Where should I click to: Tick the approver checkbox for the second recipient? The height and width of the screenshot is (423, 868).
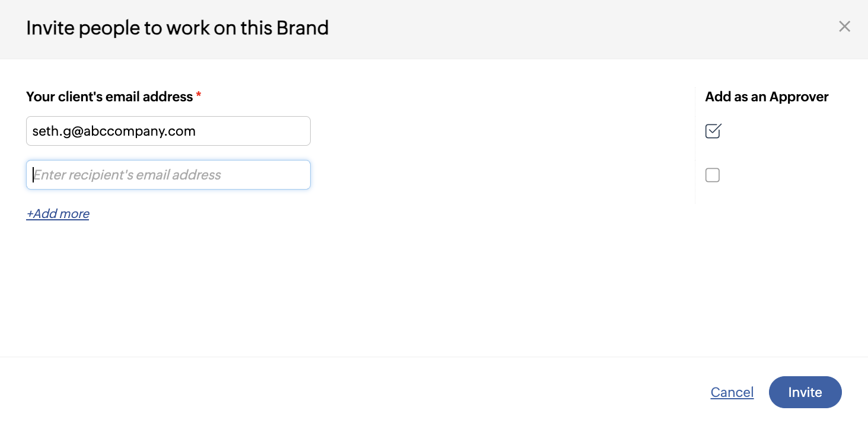(x=713, y=175)
